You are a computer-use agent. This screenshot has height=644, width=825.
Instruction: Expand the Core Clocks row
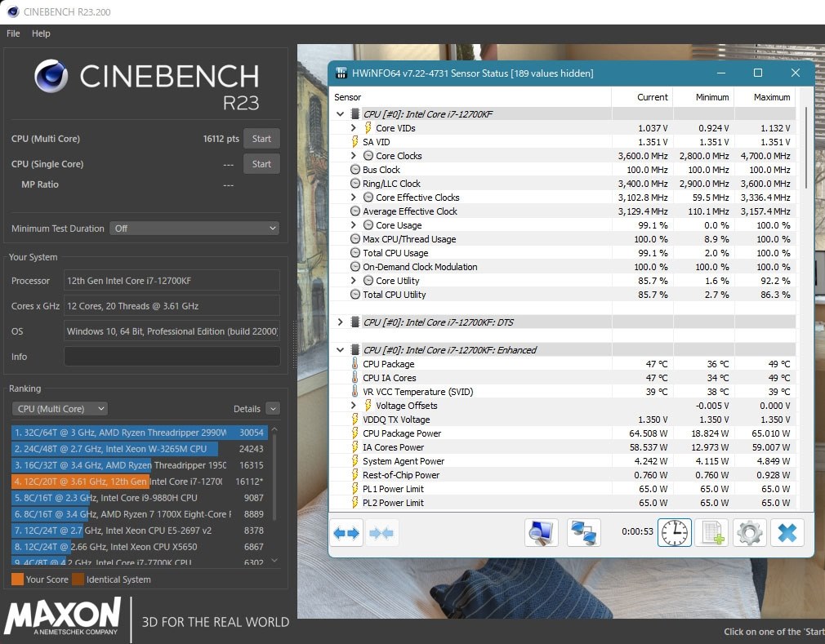[x=354, y=156]
